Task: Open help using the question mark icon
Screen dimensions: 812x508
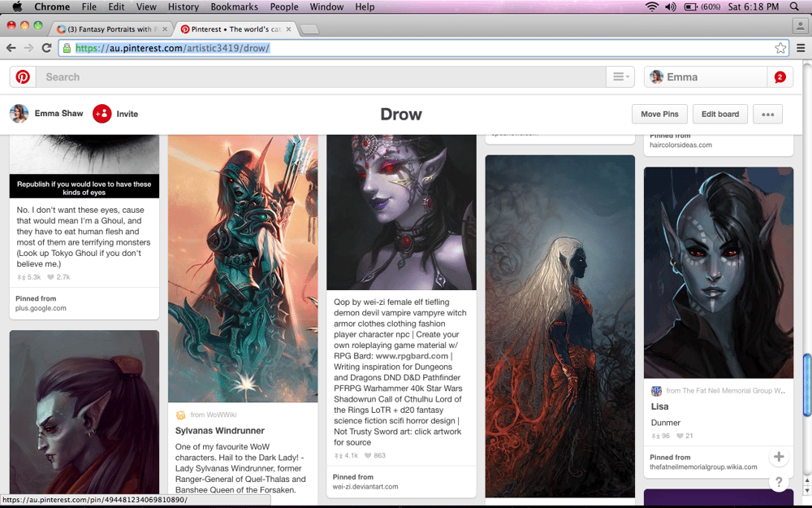Action: coord(779,481)
